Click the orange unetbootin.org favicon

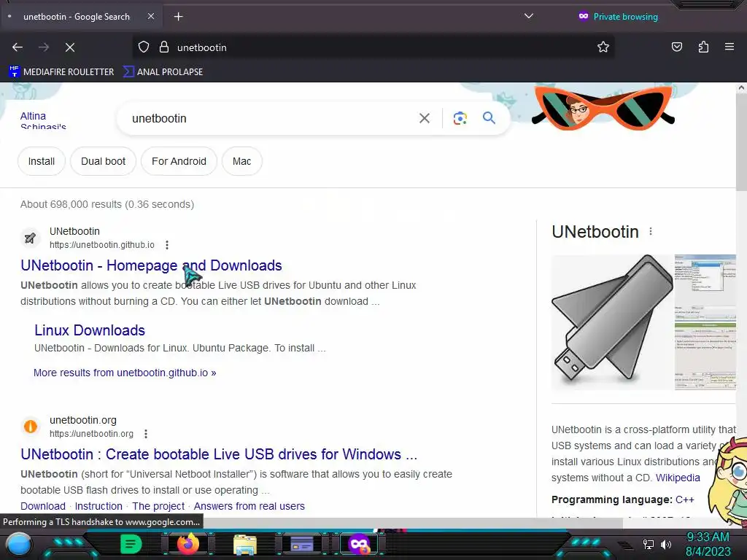point(30,426)
